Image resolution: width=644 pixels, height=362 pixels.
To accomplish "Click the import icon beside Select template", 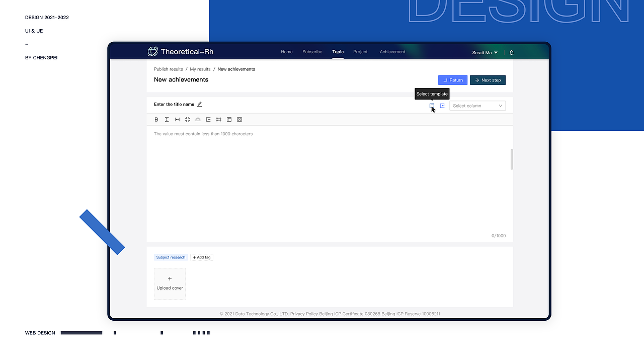I will click(x=442, y=106).
